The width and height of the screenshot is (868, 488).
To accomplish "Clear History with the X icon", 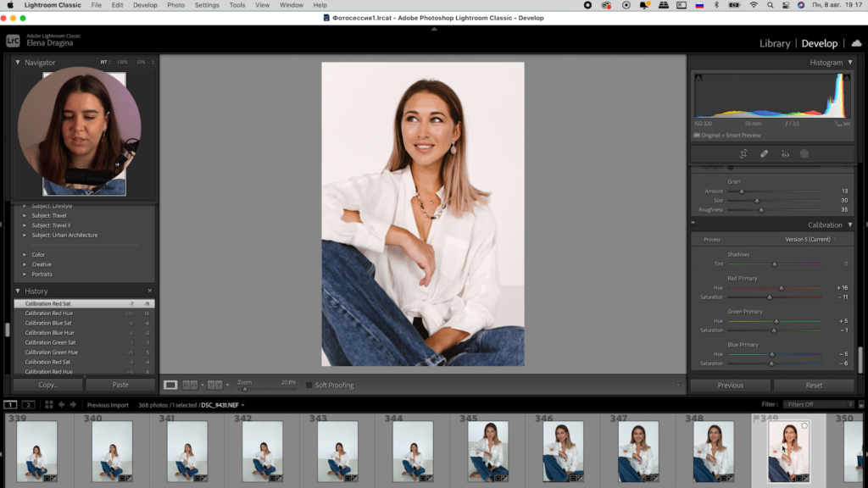I will click(x=150, y=291).
